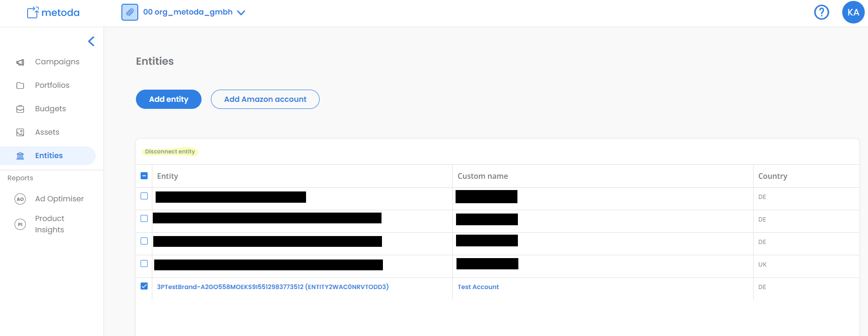The width and height of the screenshot is (868, 336).
Task: Open Ad Optimiser report
Action: coord(59,199)
